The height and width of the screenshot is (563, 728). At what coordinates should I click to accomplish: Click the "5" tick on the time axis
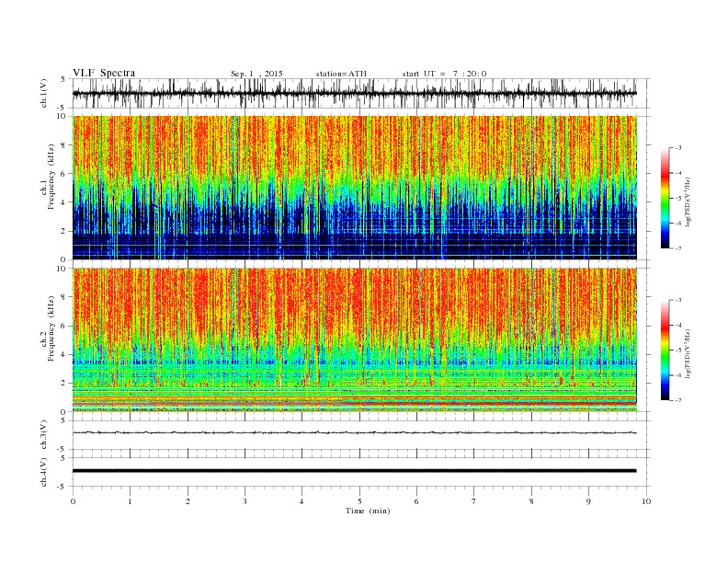coord(359,501)
